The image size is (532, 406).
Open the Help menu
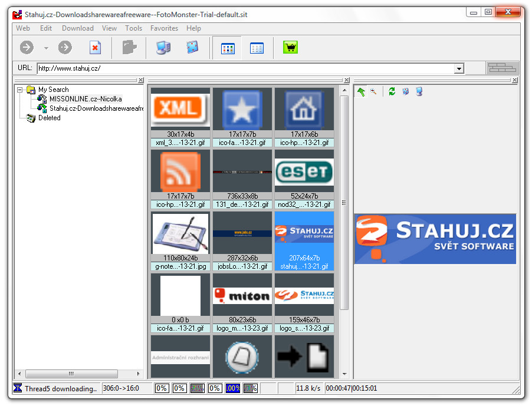click(x=193, y=28)
